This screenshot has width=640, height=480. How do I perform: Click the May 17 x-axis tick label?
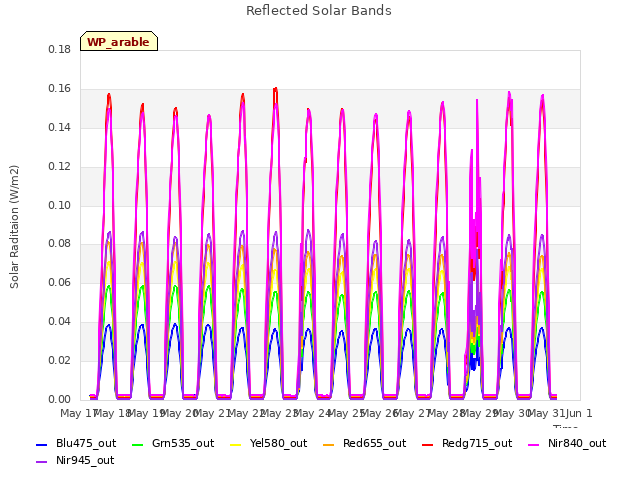(x=79, y=413)
